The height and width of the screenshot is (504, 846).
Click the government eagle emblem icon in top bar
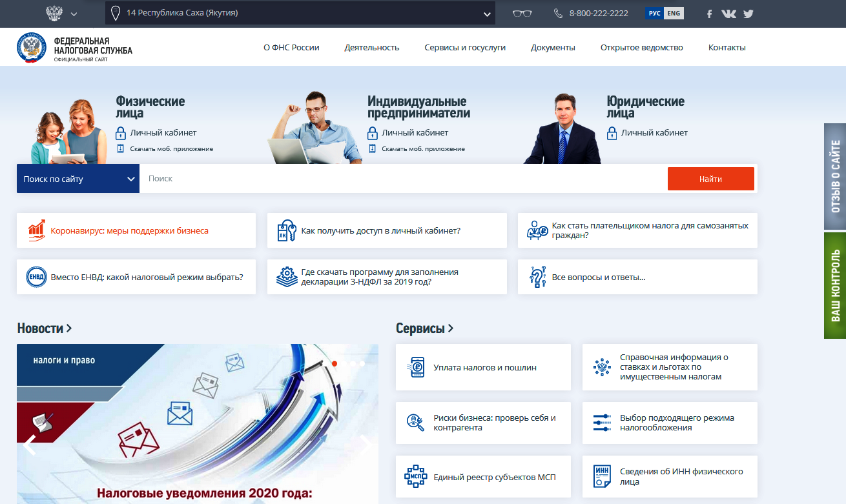click(54, 13)
